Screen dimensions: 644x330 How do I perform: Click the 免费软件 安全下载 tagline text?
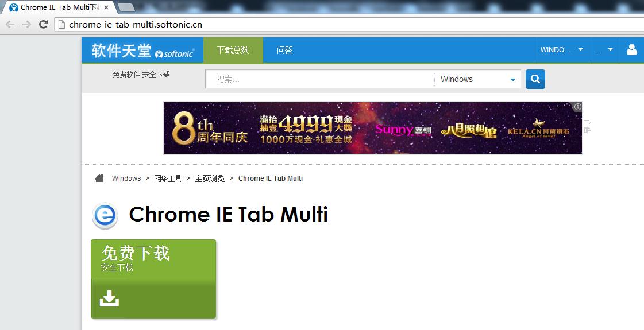(x=141, y=75)
